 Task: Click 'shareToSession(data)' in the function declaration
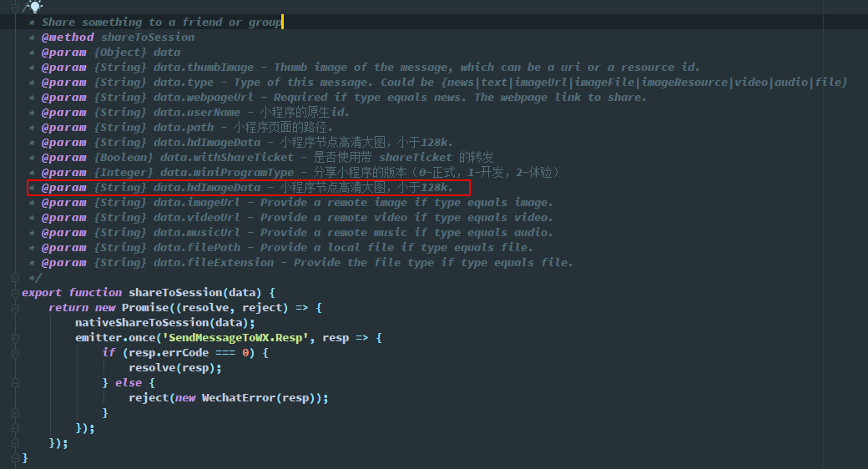(194, 292)
